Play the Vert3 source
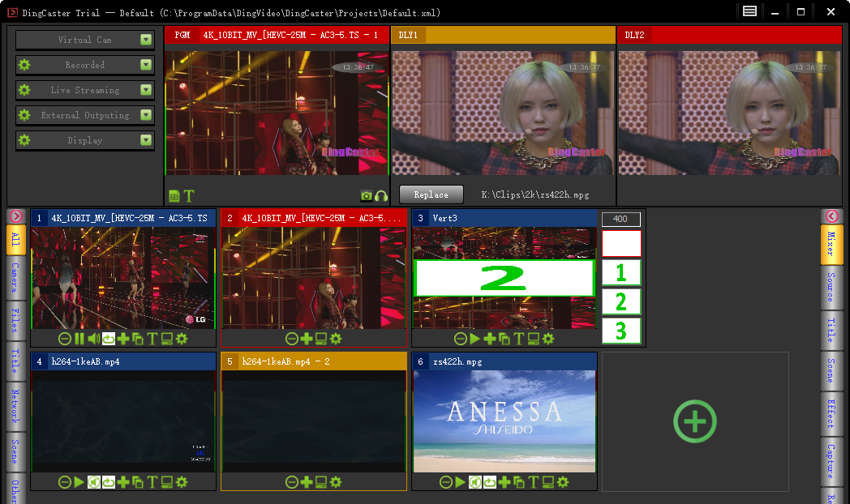The image size is (850, 504). (x=474, y=339)
